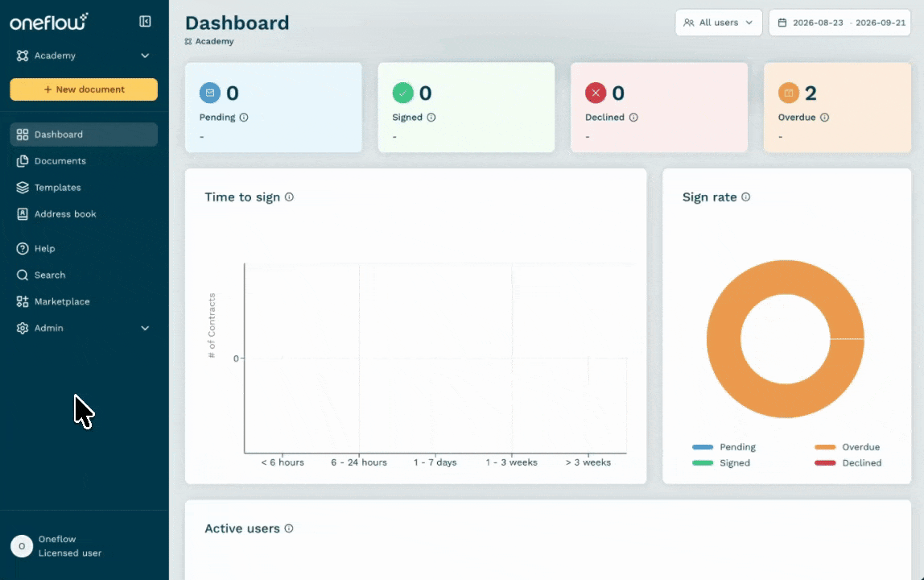The image size is (924, 580).
Task: Click the New document button
Action: tap(84, 89)
